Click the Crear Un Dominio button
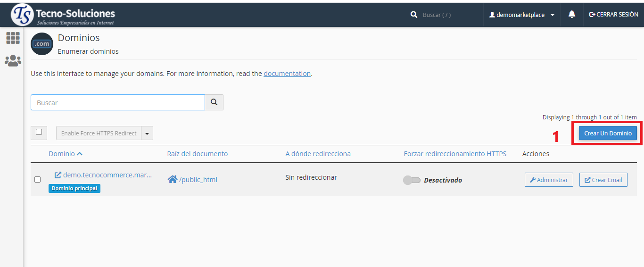 tap(608, 133)
